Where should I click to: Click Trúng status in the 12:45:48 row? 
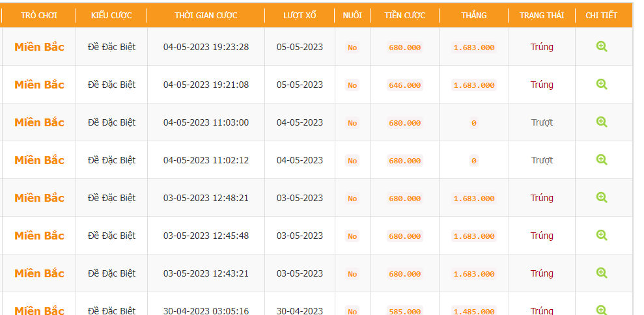click(542, 236)
